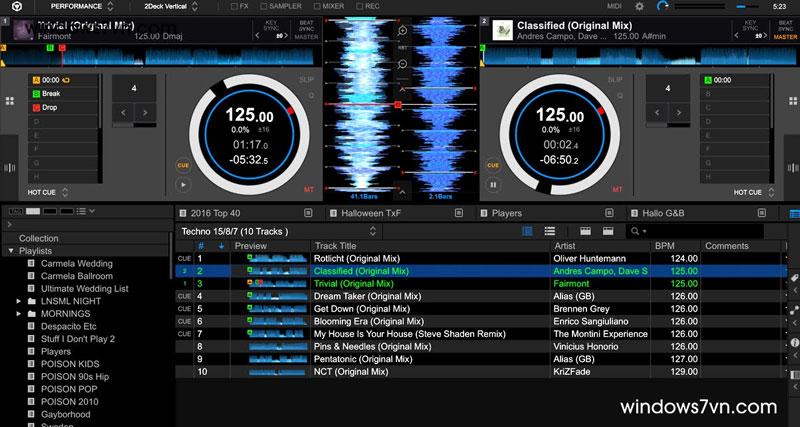This screenshot has width=800, height=427.
Task: Trigger hot cue C Drop
Action: pos(63,108)
